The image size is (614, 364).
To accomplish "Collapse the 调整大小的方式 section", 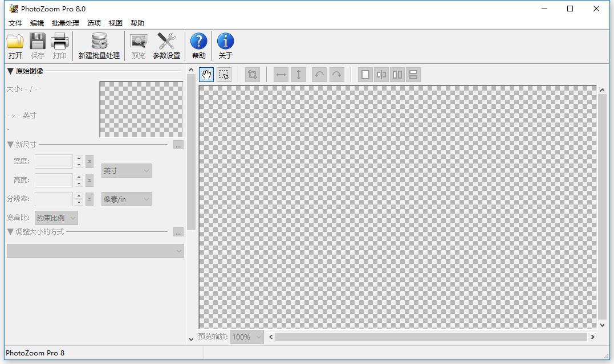I will (x=11, y=232).
